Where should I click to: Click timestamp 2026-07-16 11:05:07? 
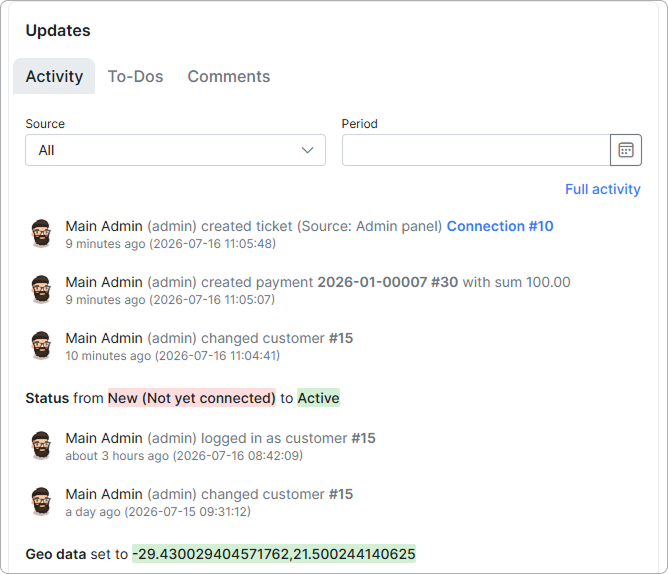(212, 300)
